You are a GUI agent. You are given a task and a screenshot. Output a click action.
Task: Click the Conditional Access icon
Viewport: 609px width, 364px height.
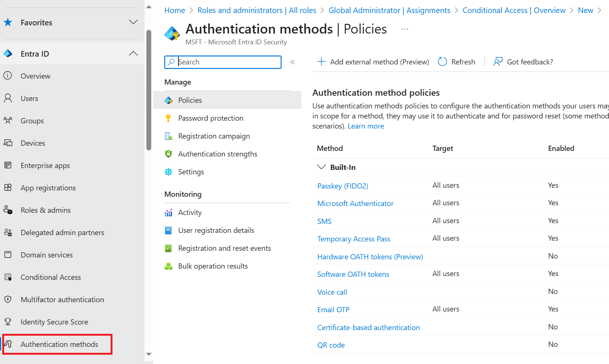8,277
